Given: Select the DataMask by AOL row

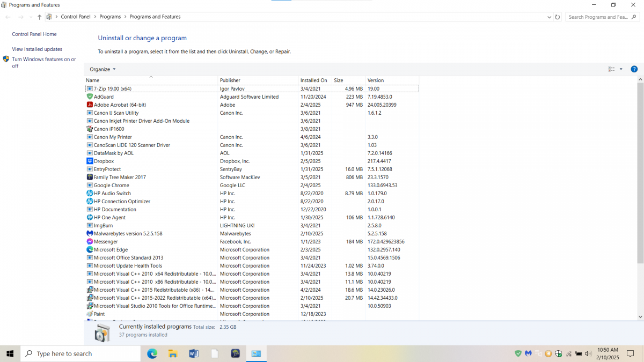Looking at the screenshot, I should [252, 153].
